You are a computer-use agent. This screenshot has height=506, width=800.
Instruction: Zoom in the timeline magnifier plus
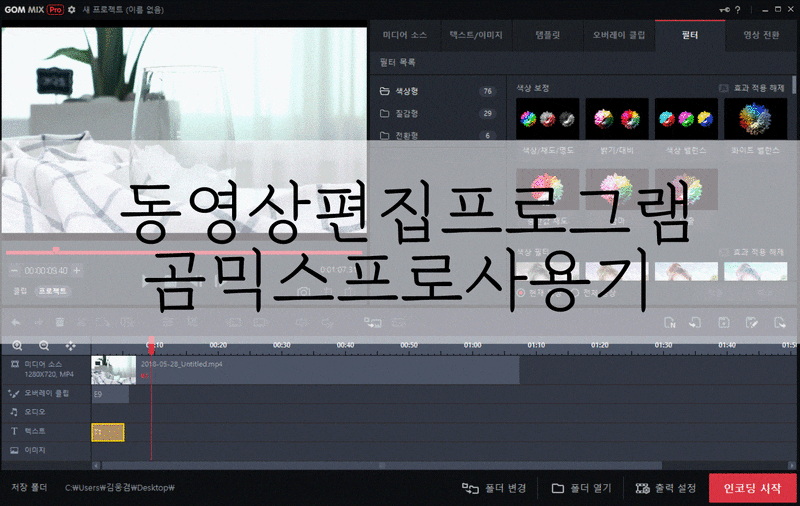click(x=17, y=346)
